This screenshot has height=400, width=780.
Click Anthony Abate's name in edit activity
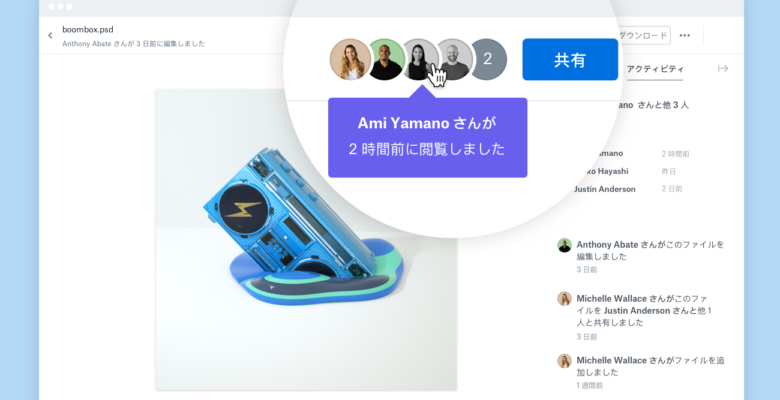click(607, 245)
